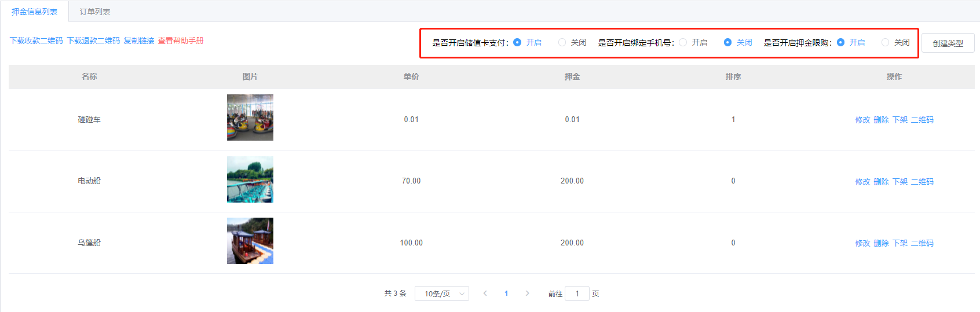Open 查看帮助手册 link

coord(181,41)
